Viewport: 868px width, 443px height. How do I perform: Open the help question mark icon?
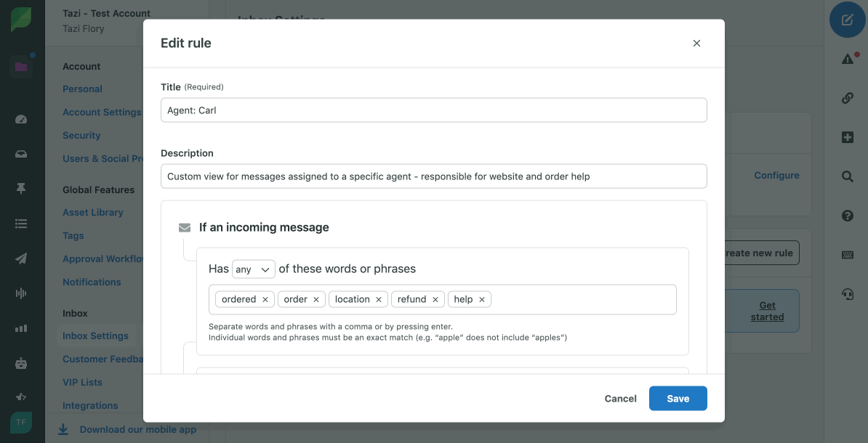tap(847, 216)
